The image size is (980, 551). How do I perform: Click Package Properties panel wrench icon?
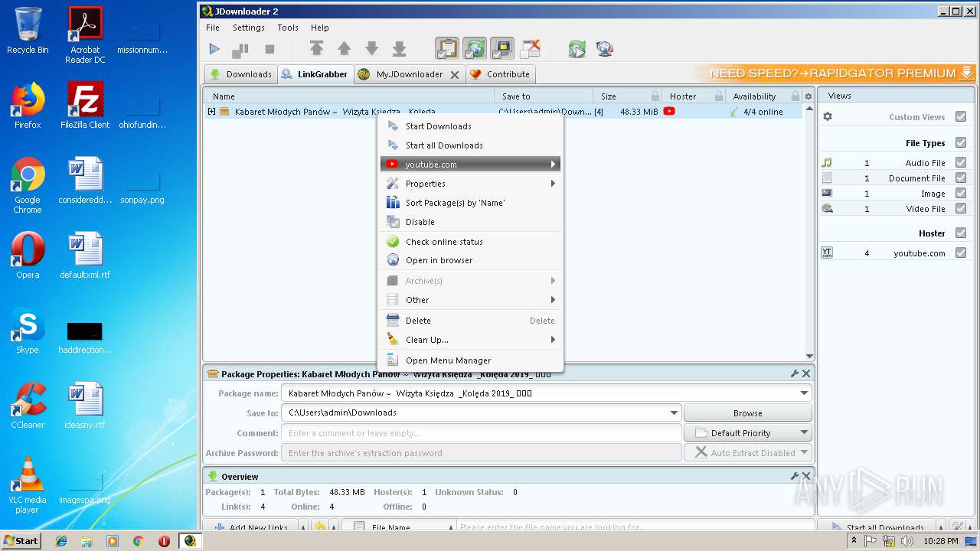pos(795,373)
